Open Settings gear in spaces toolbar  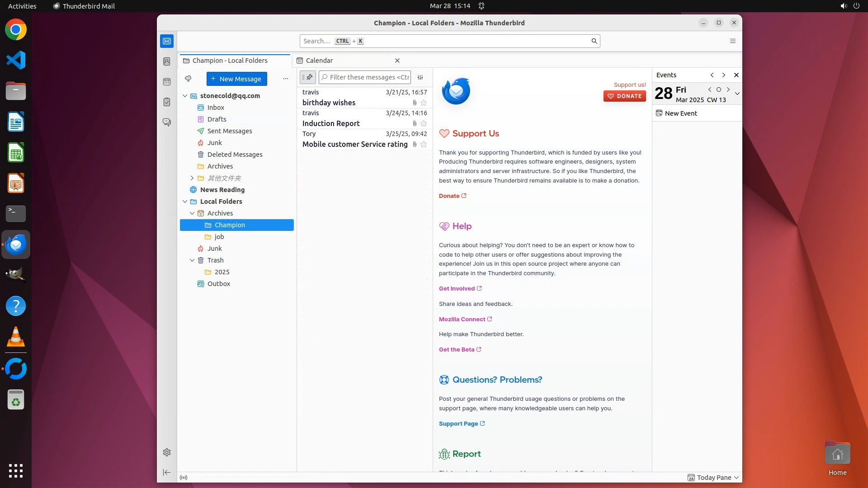click(167, 452)
